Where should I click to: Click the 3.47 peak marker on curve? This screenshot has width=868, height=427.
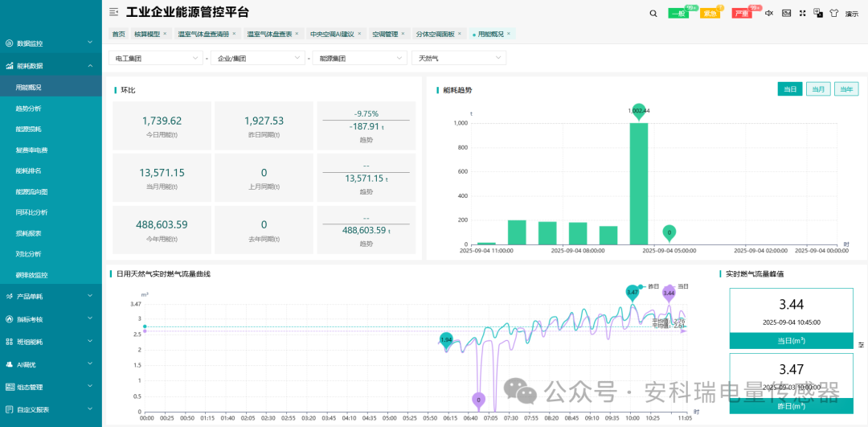pyautogui.click(x=633, y=293)
